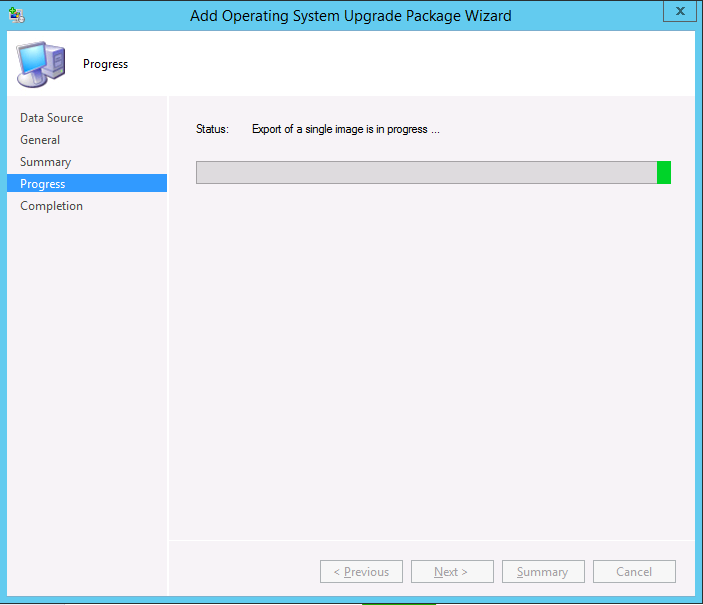Screen dimensions: 703x605
Task: Click the 'Export of a single image' status text
Action: click(x=346, y=129)
